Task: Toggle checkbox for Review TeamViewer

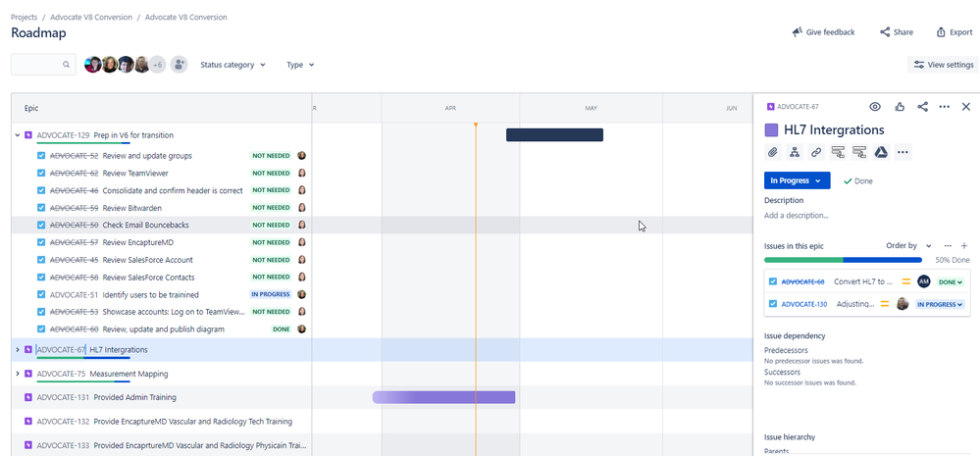Action: (x=41, y=173)
